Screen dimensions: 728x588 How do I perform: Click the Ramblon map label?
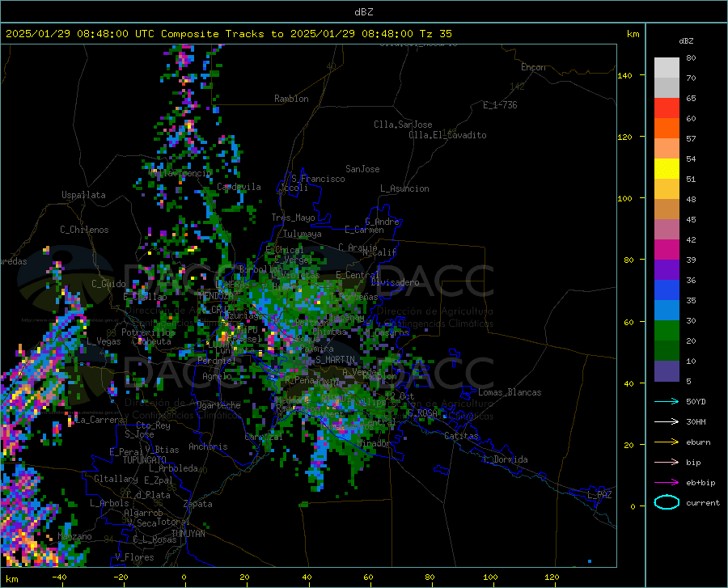click(291, 99)
